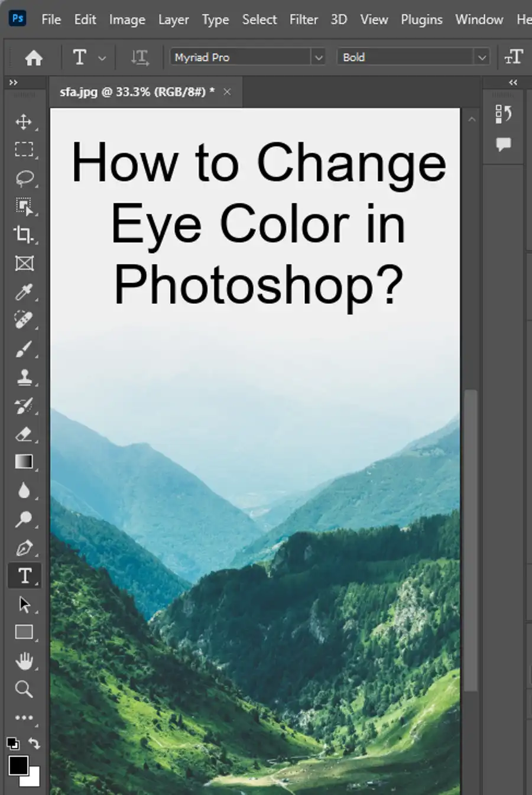This screenshot has height=795, width=532.
Task: Open the Select menu
Action: [259, 20]
